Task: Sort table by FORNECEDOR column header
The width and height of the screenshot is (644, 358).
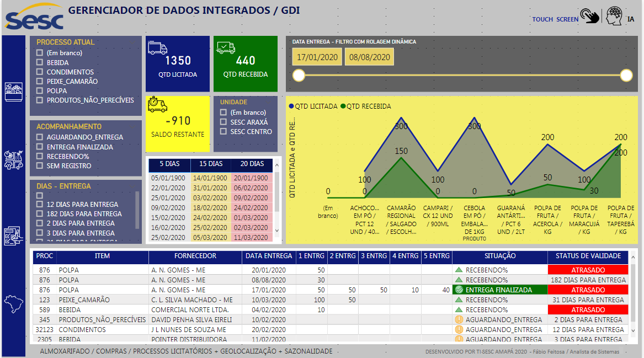Action: point(195,256)
